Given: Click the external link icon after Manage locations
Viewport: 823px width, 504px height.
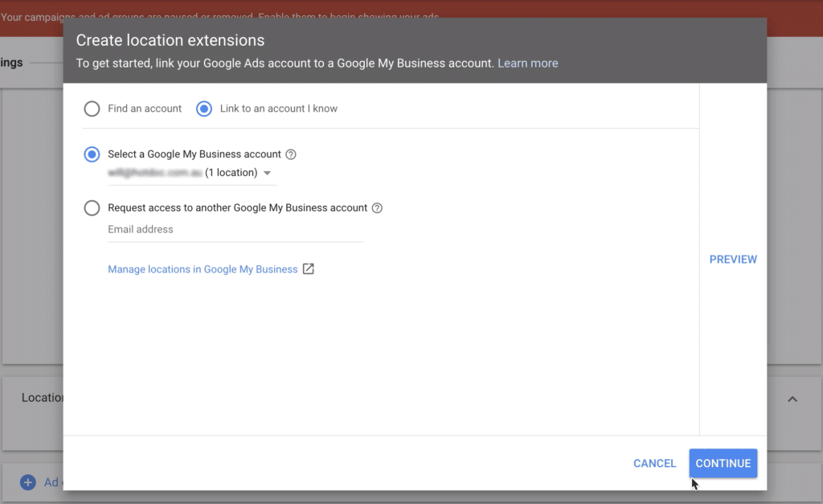Looking at the screenshot, I should [x=309, y=268].
